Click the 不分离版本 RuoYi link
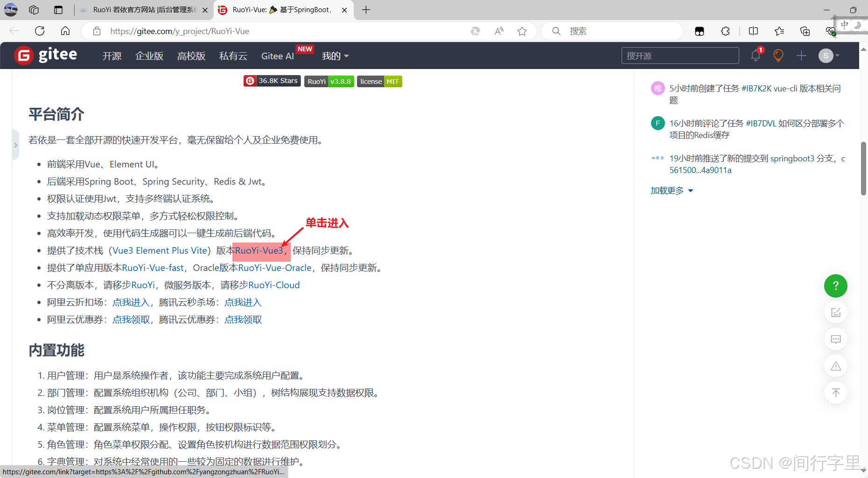The image size is (868, 478). pyautogui.click(x=143, y=285)
